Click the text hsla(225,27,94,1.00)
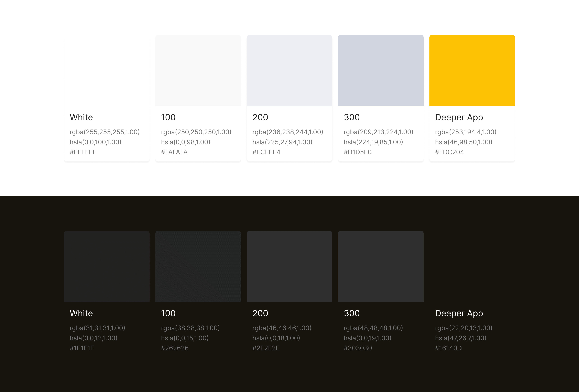This screenshot has width=579, height=392. pos(282,142)
